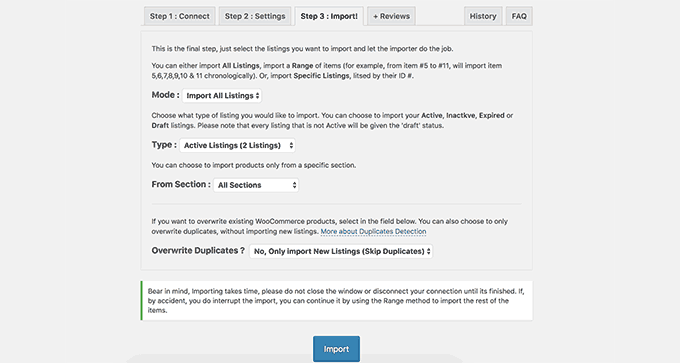Click the 'From Section :' label

click(x=181, y=184)
